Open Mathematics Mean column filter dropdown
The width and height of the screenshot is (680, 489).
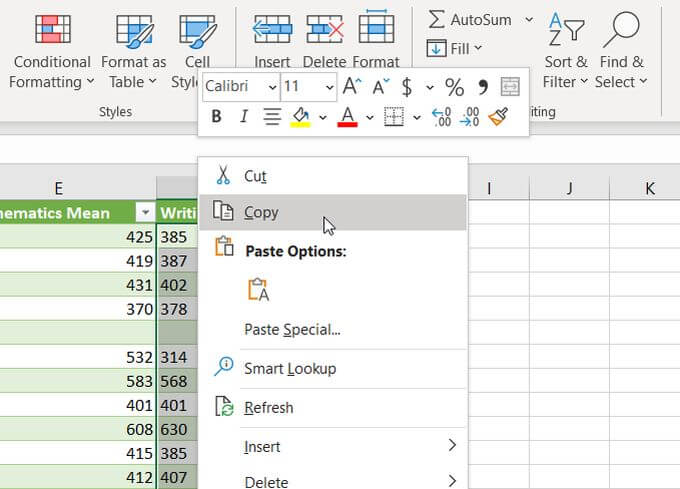(x=145, y=212)
